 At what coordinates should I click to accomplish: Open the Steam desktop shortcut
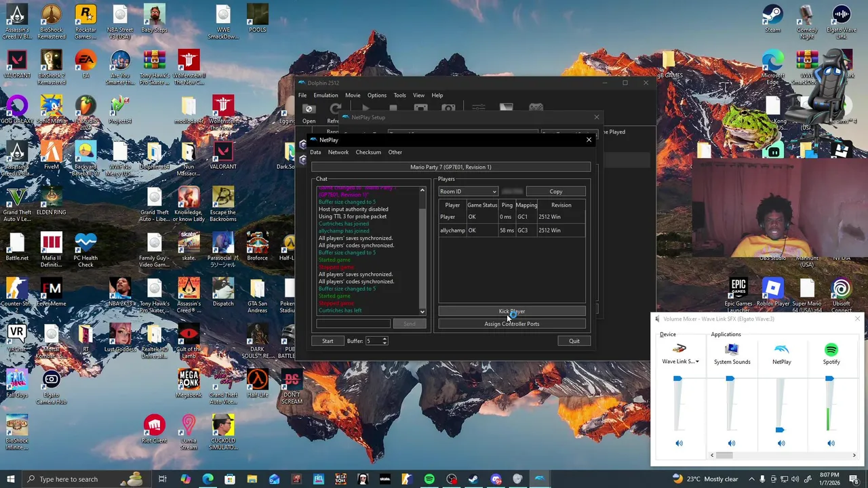click(x=772, y=18)
